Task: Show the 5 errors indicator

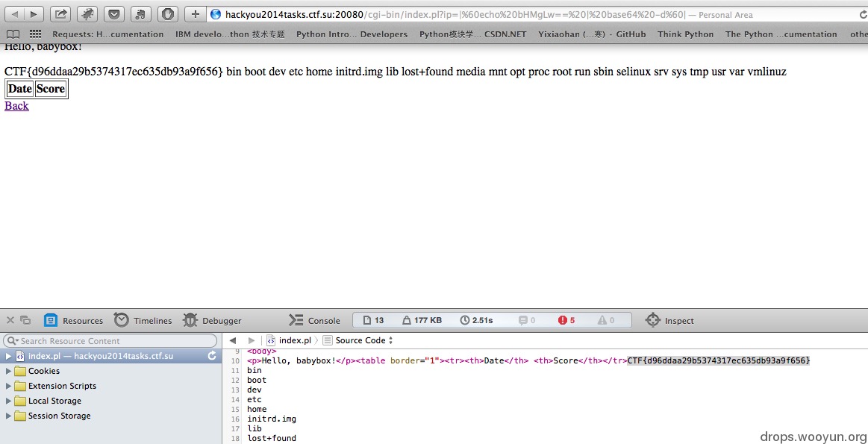Action: (x=566, y=320)
